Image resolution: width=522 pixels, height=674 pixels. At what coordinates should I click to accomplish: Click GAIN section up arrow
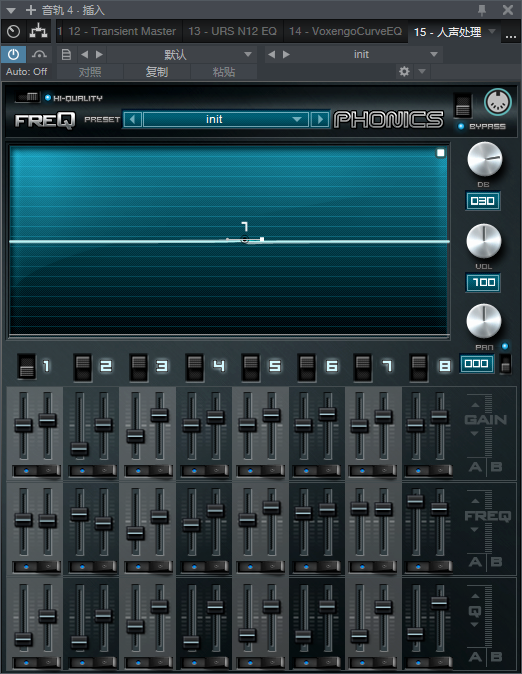(x=475, y=405)
